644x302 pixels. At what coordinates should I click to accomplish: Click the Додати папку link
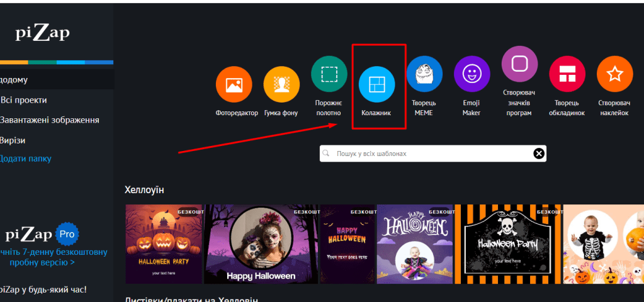[25, 159]
